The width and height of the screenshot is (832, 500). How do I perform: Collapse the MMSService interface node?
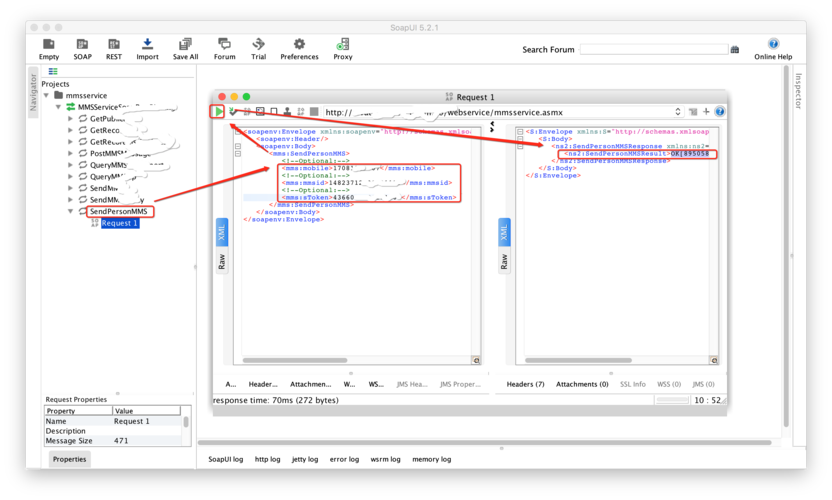pos(58,107)
